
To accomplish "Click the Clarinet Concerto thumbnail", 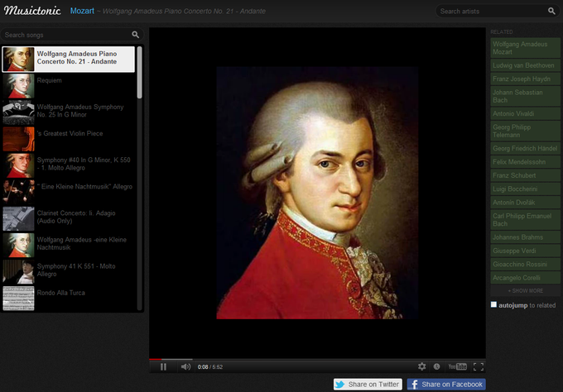I will coord(19,219).
